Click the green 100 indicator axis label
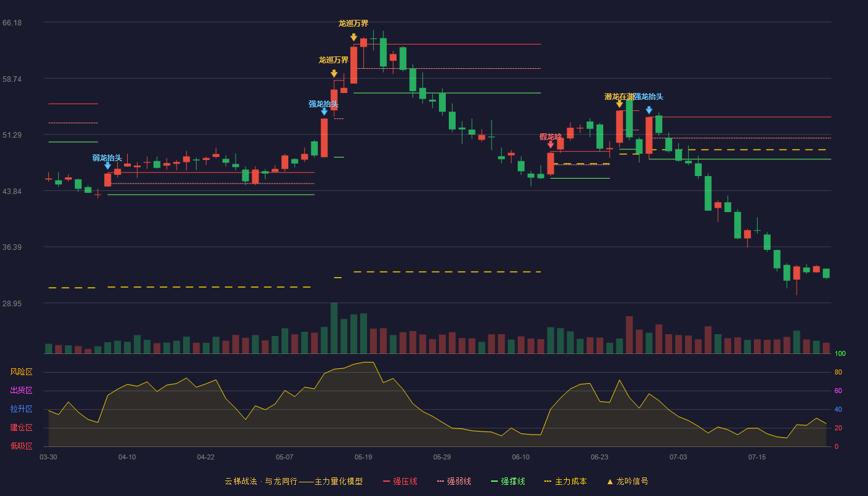The width and height of the screenshot is (868, 496). tap(840, 354)
